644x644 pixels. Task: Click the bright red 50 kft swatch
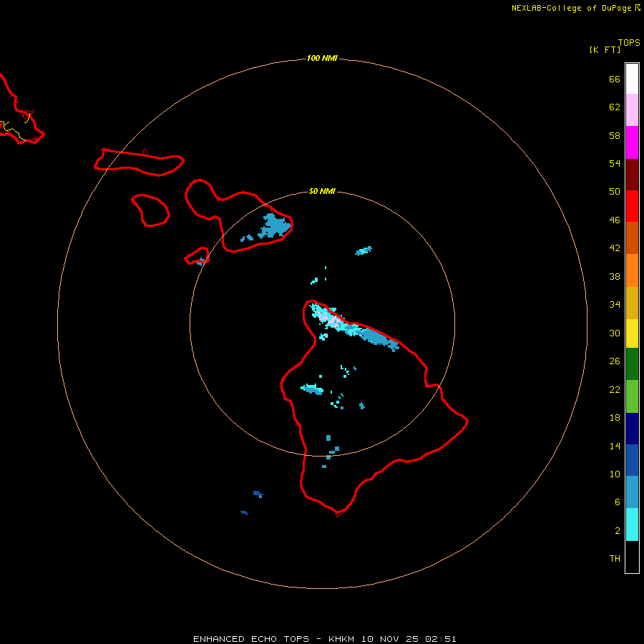click(632, 206)
